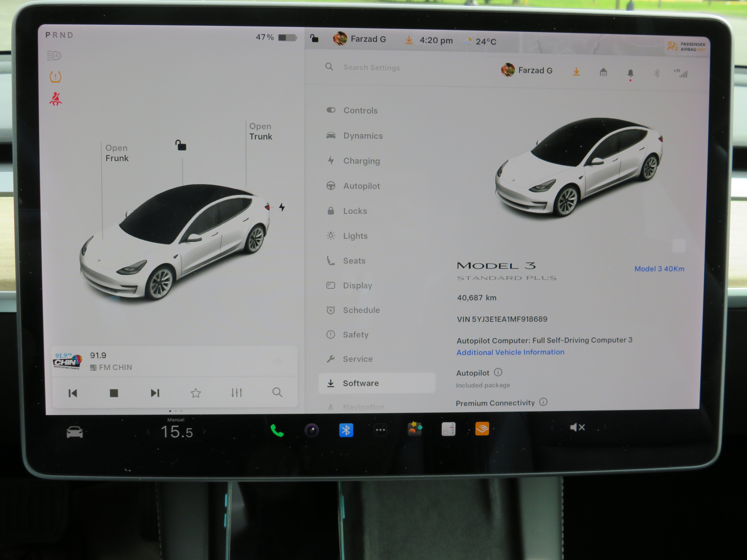The width and height of the screenshot is (747, 560).
Task: Open Additional Vehicle Information link
Action: [x=510, y=352]
